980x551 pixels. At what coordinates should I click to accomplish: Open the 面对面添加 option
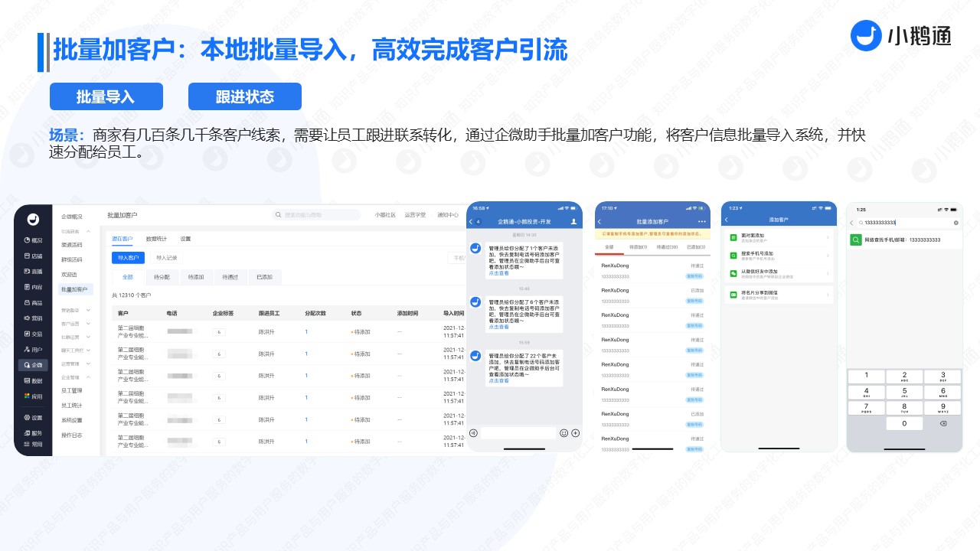pyautogui.click(x=779, y=237)
